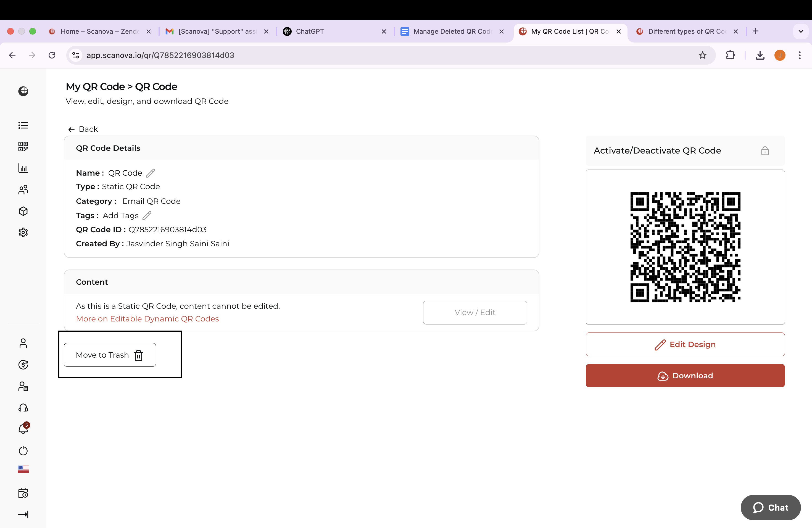This screenshot has width=812, height=528.
Task: Click the Move to Trash button
Action: [110, 355]
